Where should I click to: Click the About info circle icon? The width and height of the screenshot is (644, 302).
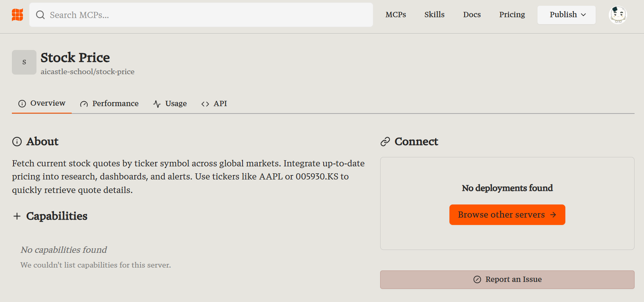(17, 142)
